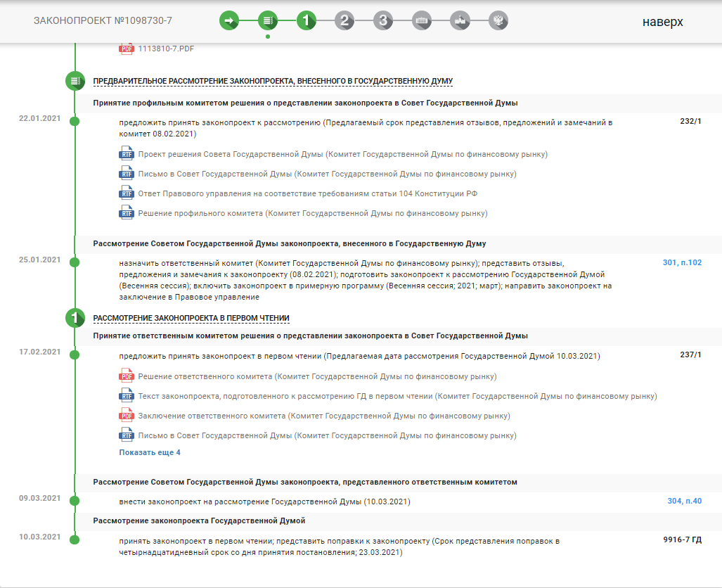Click timeline dot for 10.03.2021 event
Image resolution: width=722 pixels, height=588 pixels.
coord(75,540)
